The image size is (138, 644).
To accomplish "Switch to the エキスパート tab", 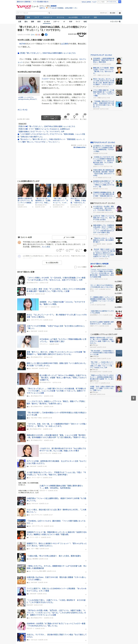I will coord(48,17).
